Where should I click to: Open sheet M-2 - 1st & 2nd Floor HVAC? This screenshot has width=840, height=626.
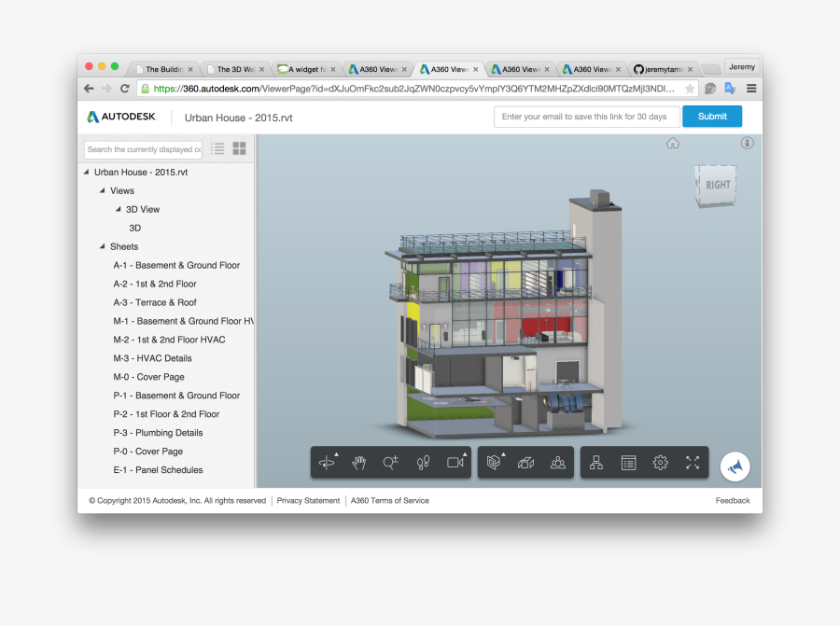[169, 340]
